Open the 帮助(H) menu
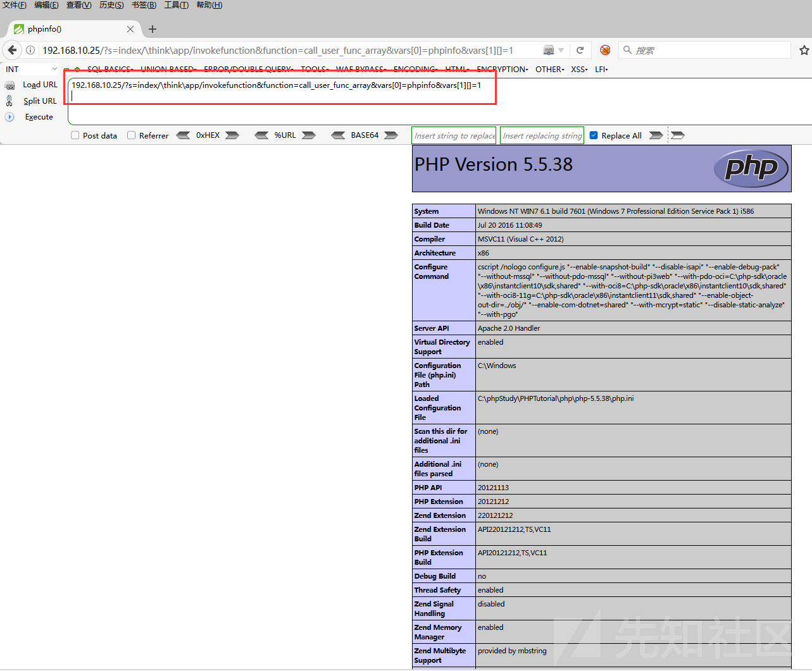The width and height of the screenshot is (812, 671). (x=209, y=5)
